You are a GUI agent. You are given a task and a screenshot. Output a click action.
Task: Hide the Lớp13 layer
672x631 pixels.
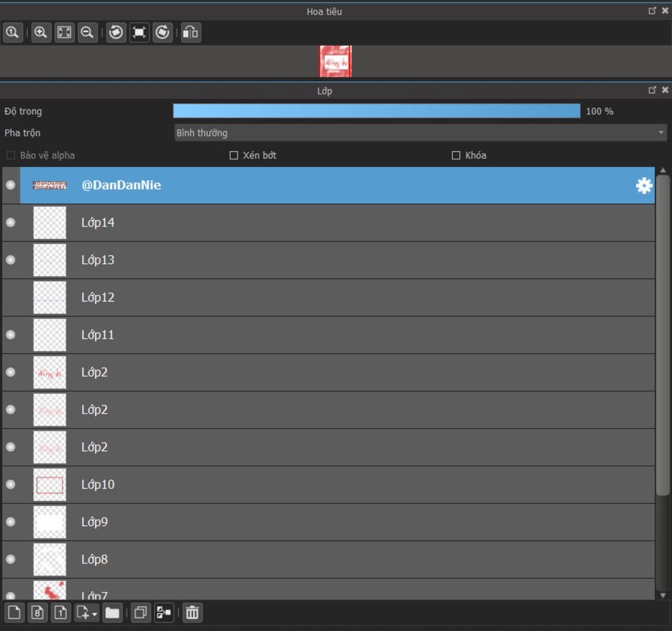click(x=10, y=260)
